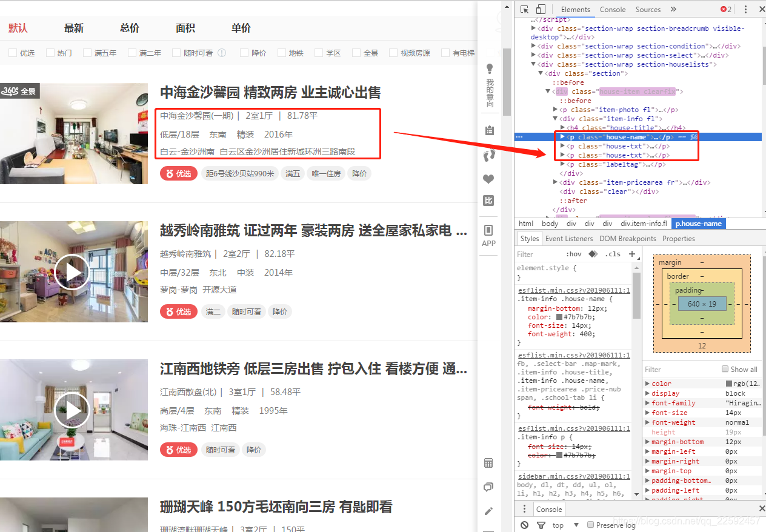
Task: Toggle the device toolbar icon
Action: (541, 9)
